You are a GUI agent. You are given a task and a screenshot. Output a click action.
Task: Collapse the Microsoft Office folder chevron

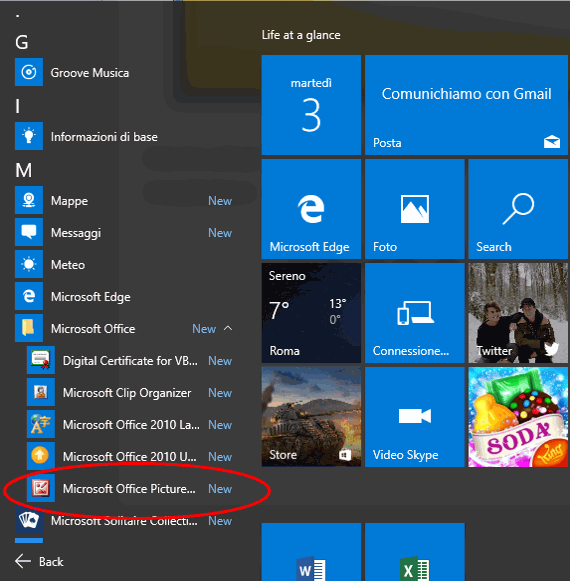pyautogui.click(x=228, y=328)
